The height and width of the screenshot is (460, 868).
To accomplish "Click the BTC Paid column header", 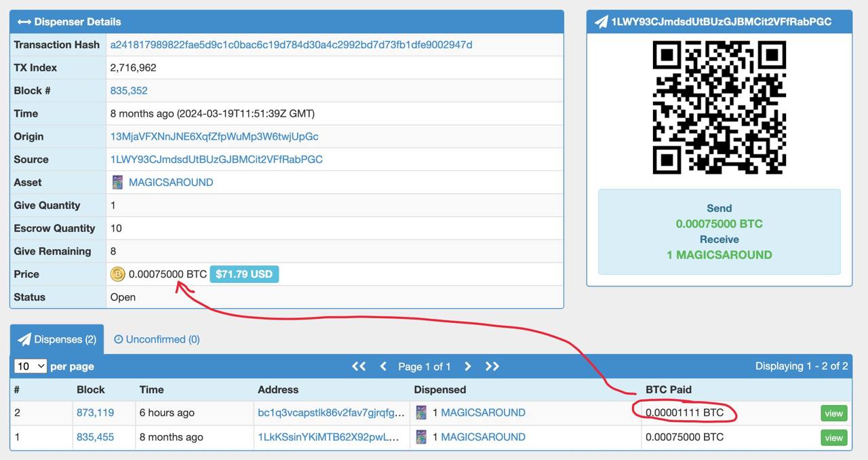I will (x=669, y=389).
